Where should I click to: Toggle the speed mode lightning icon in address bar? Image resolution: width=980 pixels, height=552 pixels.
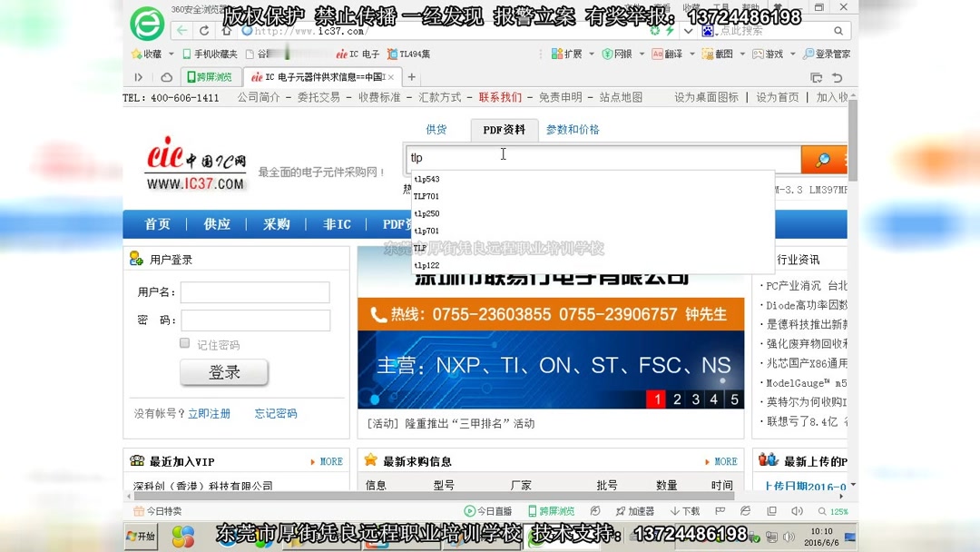pyautogui.click(x=669, y=30)
